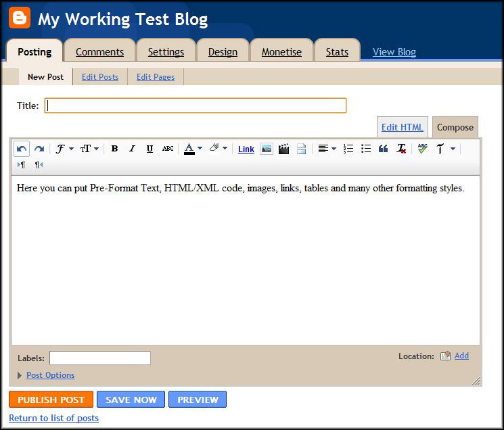
Task: Expand the background color dropdown arrow
Action: (225, 148)
